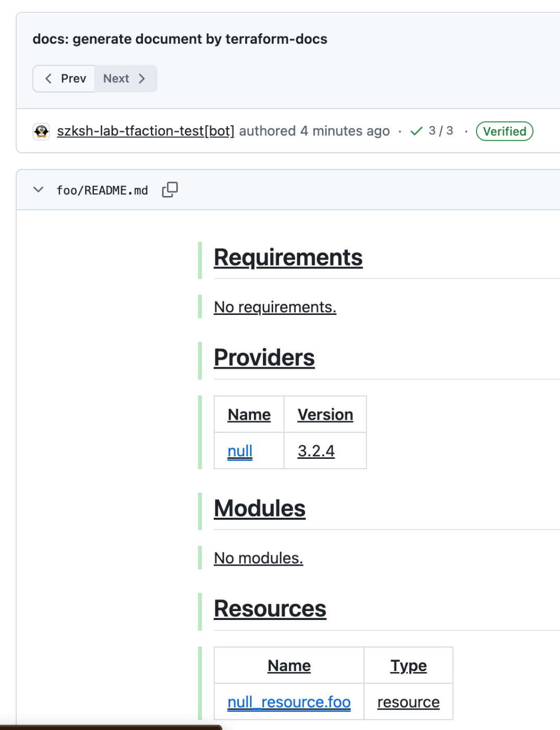Click the Prev commit button
This screenshot has width=560, height=730.
click(x=65, y=79)
